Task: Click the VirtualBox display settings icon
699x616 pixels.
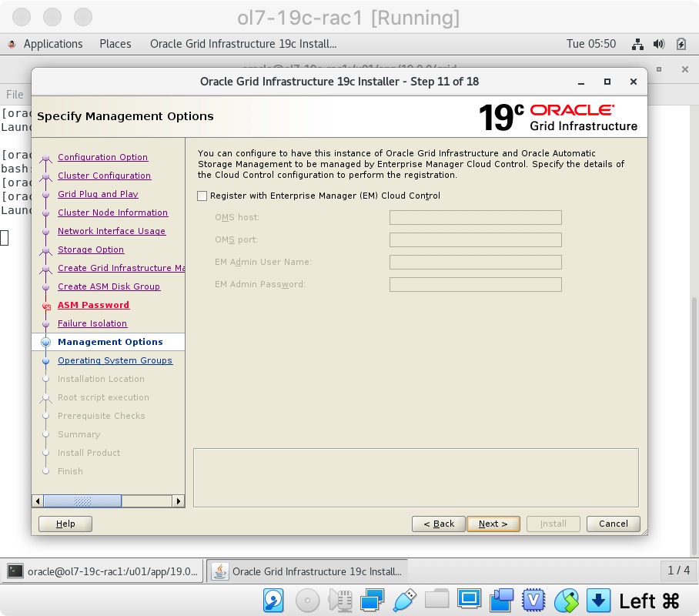Action: click(469, 600)
